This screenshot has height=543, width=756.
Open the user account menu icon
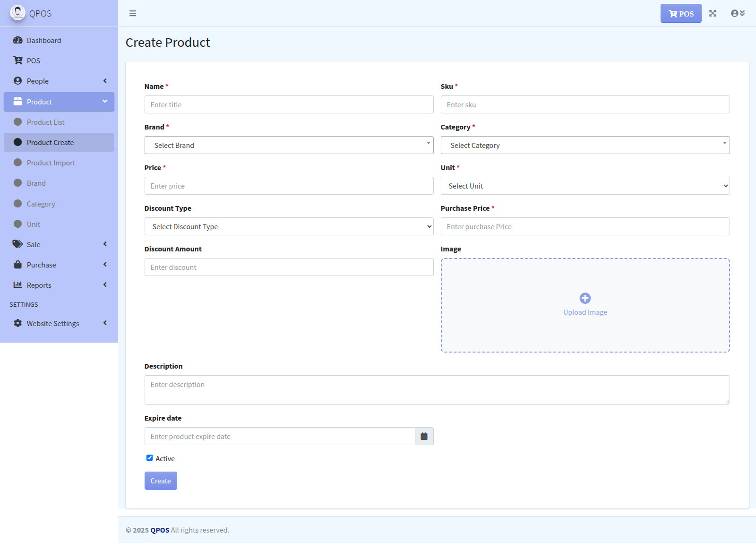[738, 13]
